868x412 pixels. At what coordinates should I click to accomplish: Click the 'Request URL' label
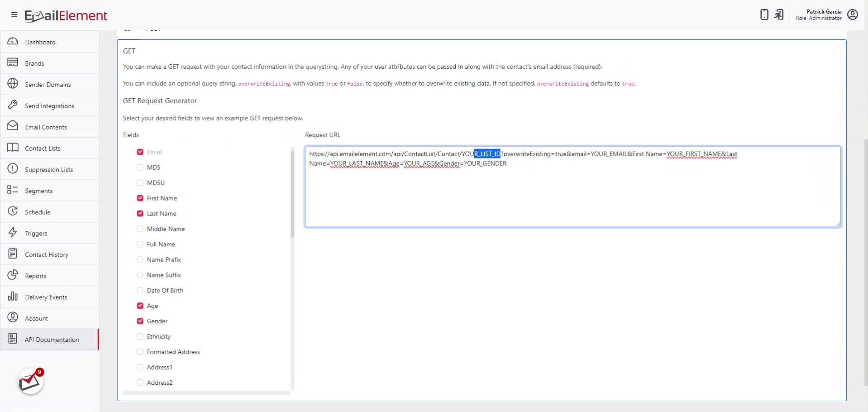[323, 135]
